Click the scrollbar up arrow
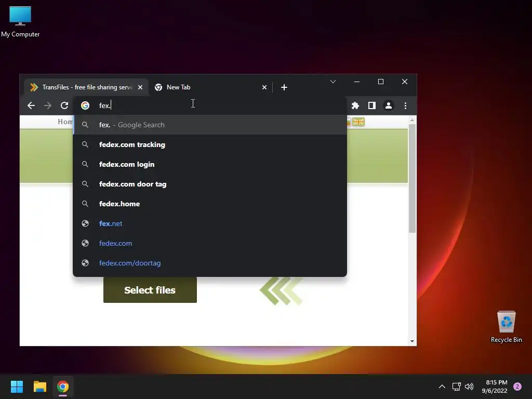The image size is (532, 399). pos(412,120)
